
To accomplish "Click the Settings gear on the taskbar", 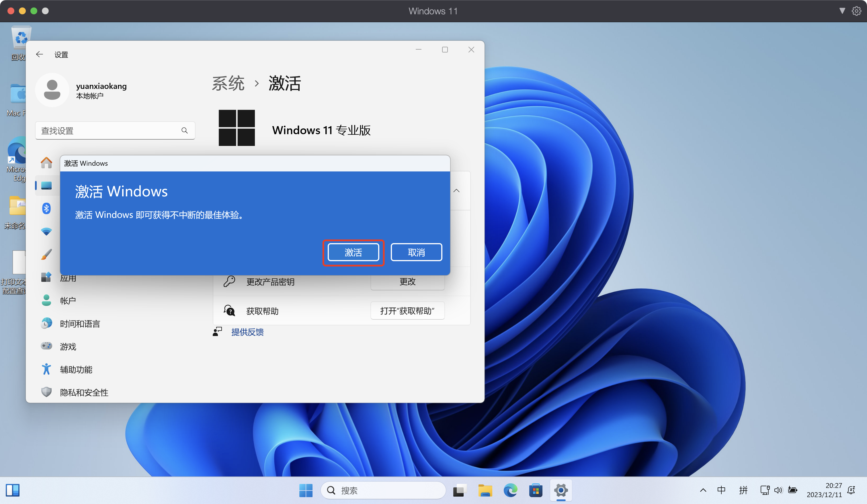I will click(x=561, y=490).
